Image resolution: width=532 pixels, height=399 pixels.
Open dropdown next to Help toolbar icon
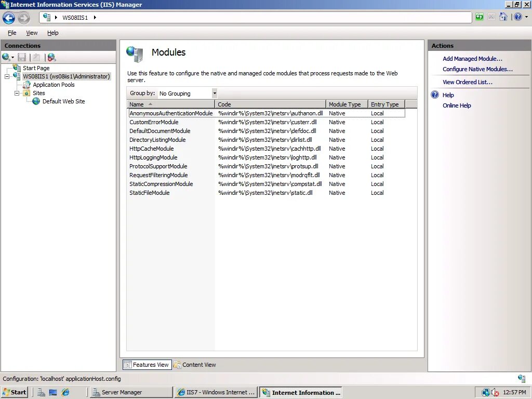click(x=527, y=17)
